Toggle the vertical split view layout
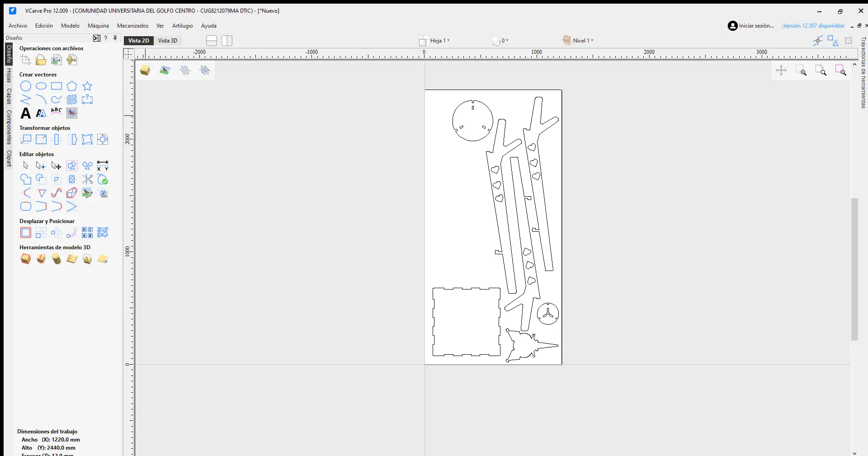This screenshot has height=456, width=868. pyautogui.click(x=227, y=41)
